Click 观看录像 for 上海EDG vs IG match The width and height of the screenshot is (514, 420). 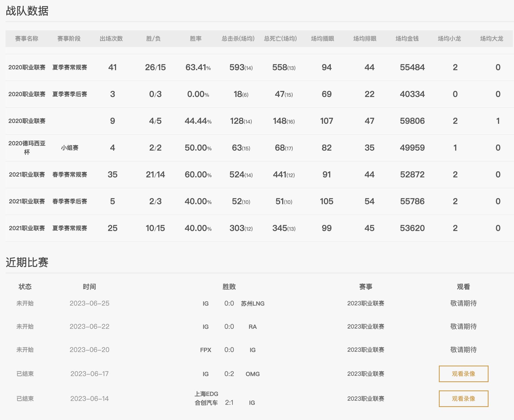point(463,399)
